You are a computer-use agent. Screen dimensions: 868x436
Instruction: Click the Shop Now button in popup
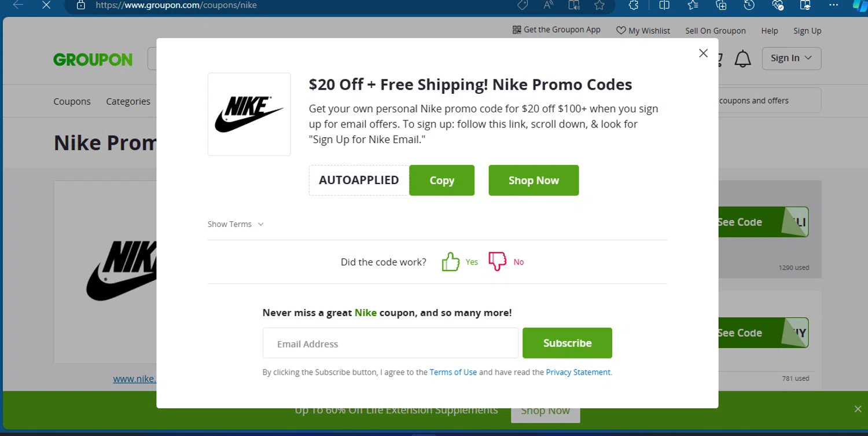click(534, 180)
